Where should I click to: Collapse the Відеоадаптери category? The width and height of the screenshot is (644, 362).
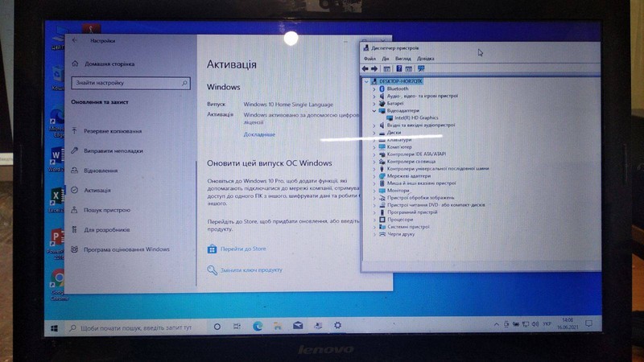(374, 111)
